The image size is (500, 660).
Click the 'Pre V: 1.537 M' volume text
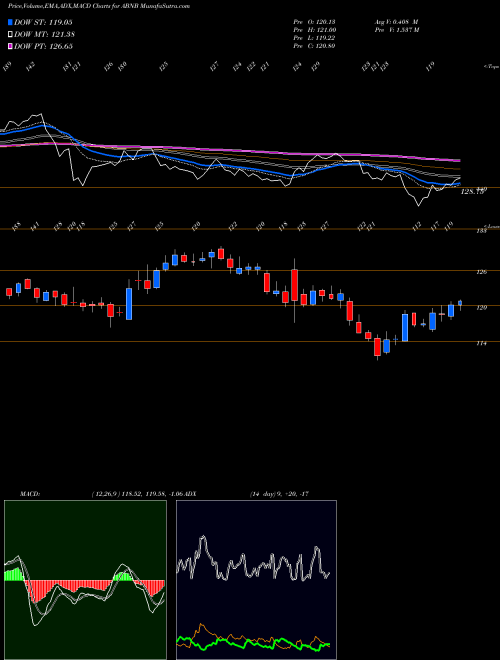pyautogui.click(x=397, y=30)
